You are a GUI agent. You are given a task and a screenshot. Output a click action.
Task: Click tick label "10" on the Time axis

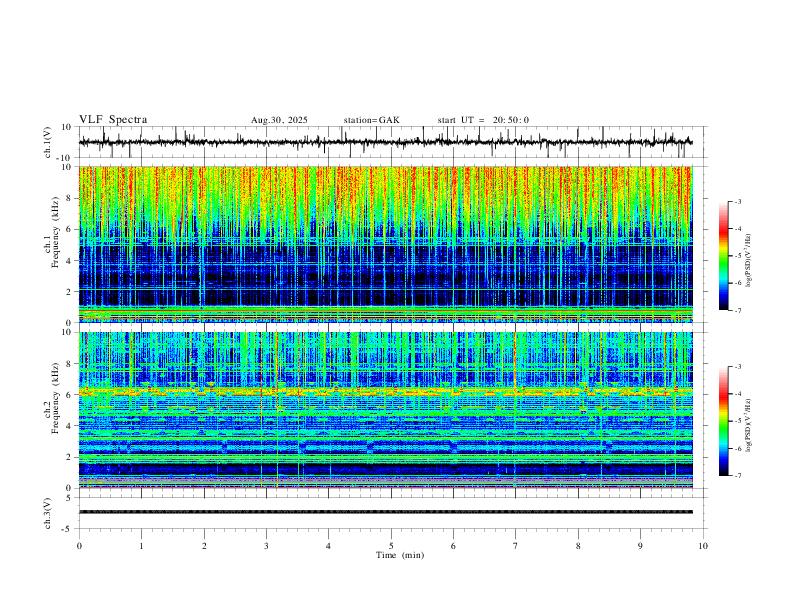coord(703,546)
